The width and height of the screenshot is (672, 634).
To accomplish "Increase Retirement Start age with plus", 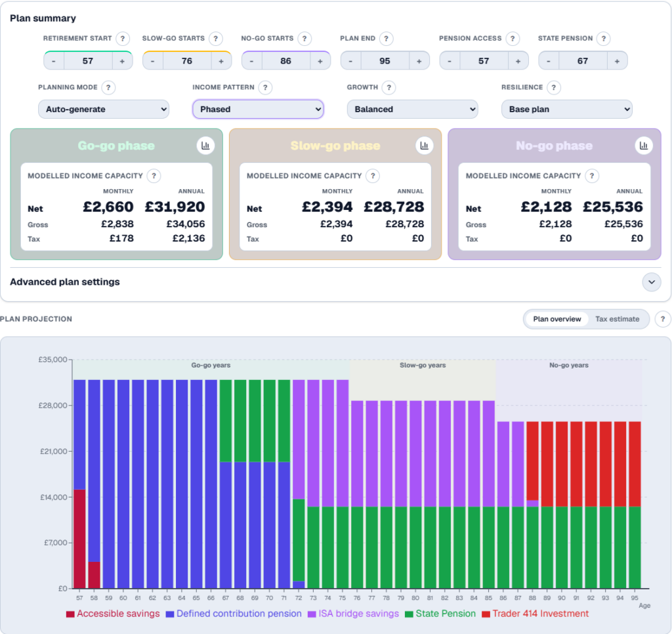I will click(122, 61).
